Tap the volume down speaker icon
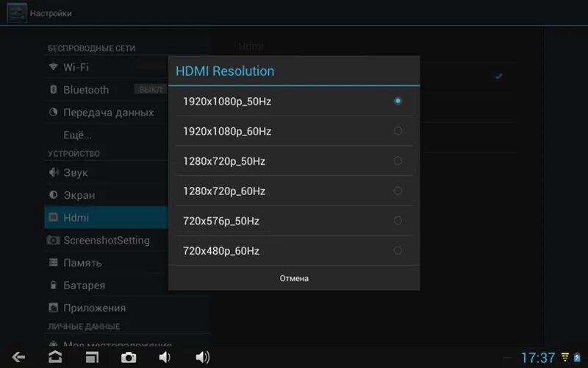 pos(165,357)
